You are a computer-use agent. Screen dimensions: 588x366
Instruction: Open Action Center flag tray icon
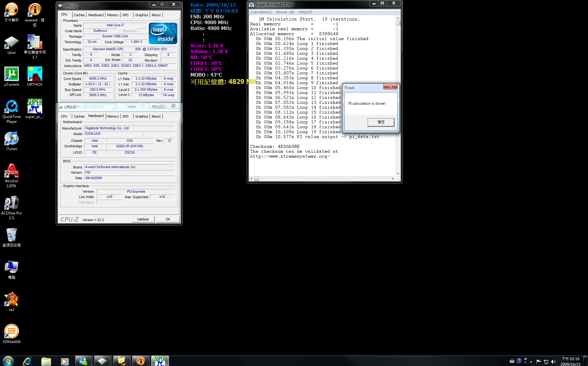[538, 361]
